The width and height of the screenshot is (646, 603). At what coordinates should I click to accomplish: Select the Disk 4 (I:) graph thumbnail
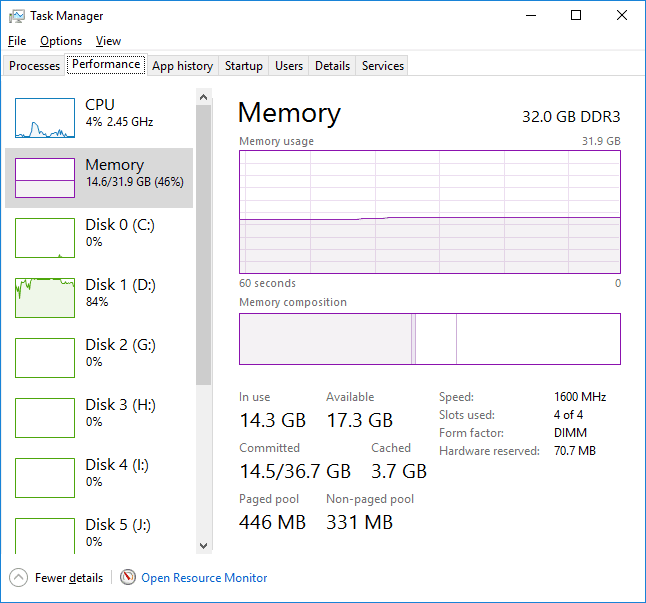click(x=45, y=478)
